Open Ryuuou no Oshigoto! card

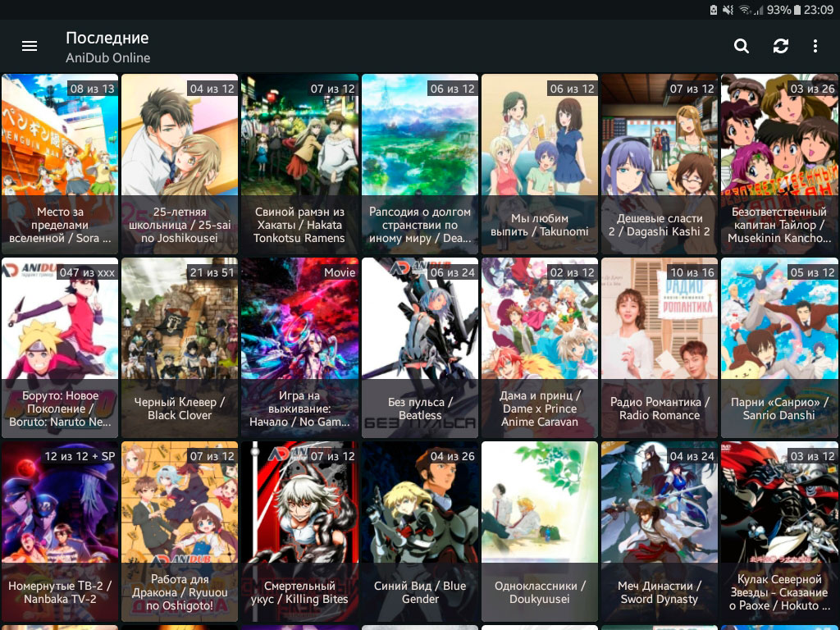[180, 532]
